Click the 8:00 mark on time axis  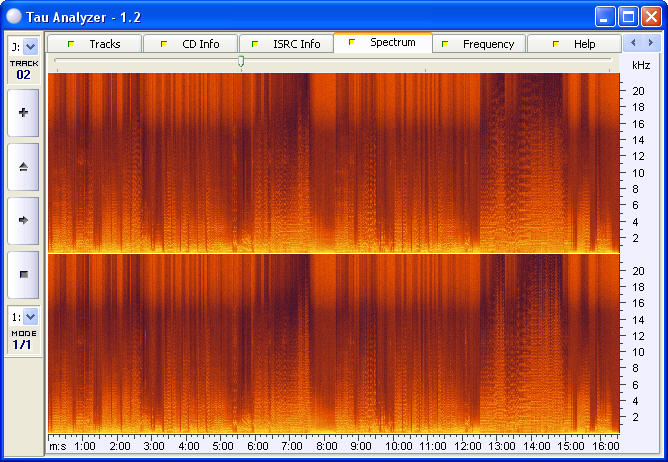pos(326,445)
